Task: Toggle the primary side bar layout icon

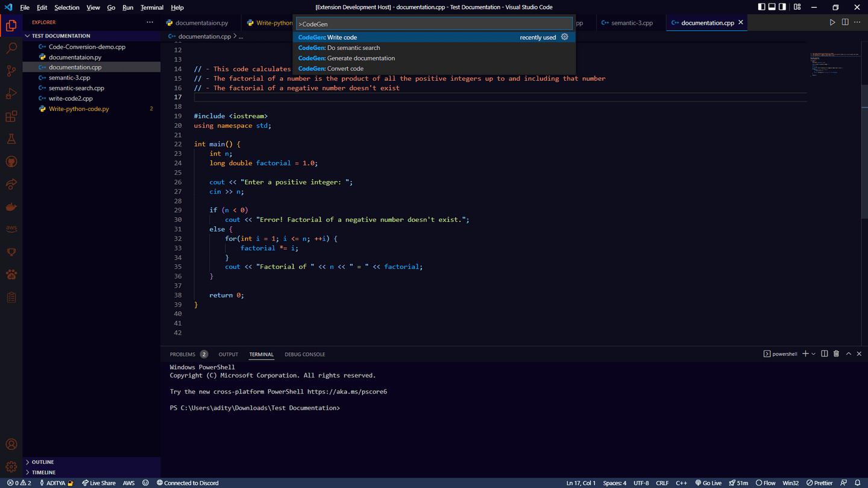Action: pos(761,7)
